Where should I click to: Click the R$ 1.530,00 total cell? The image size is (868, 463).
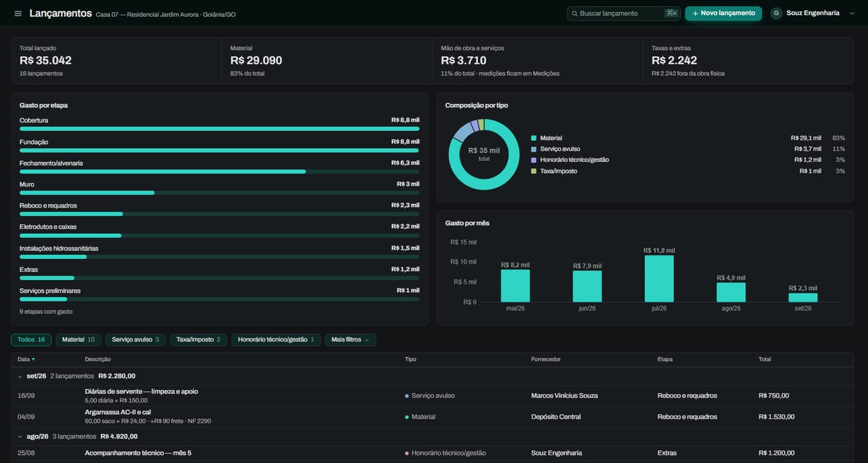[776, 417]
